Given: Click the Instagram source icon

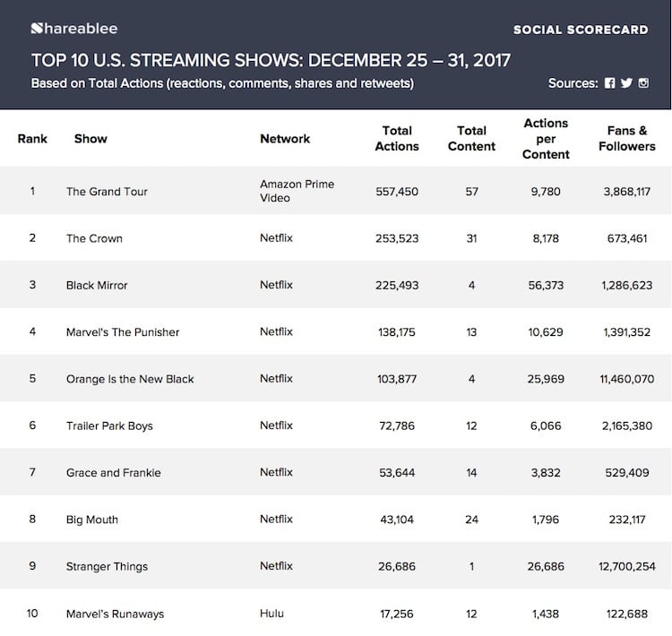Looking at the screenshot, I should (x=643, y=83).
